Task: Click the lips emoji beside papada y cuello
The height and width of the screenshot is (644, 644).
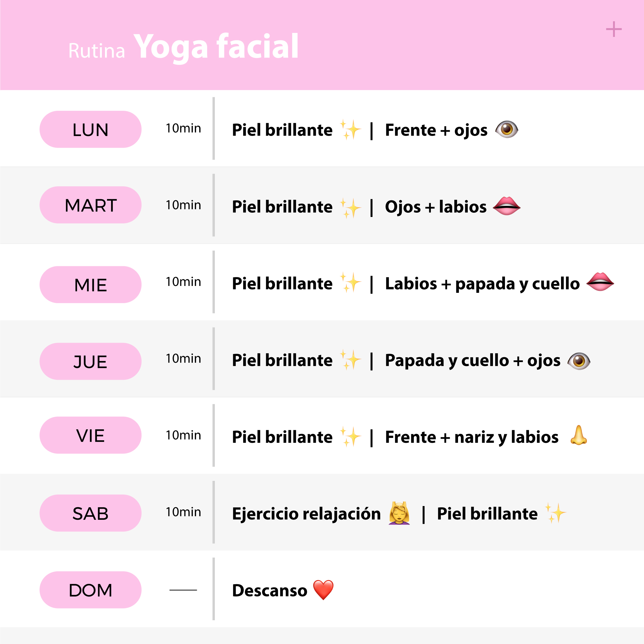Action: pos(600,282)
